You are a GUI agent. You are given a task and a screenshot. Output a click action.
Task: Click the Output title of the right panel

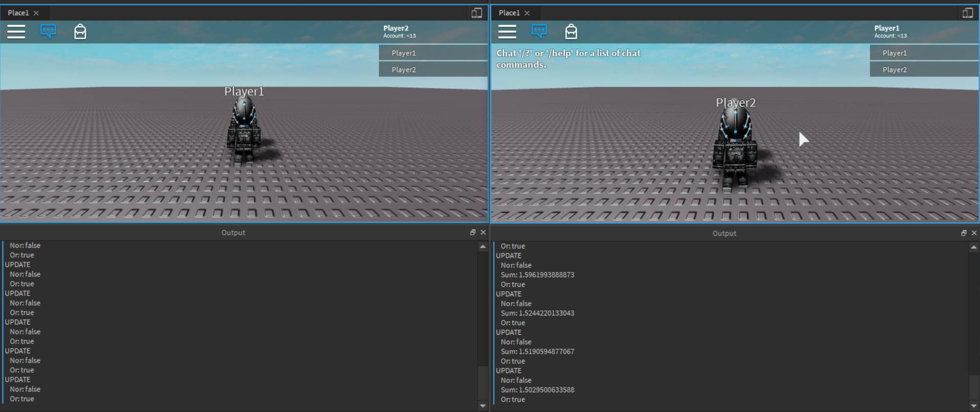(x=724, y=233)
